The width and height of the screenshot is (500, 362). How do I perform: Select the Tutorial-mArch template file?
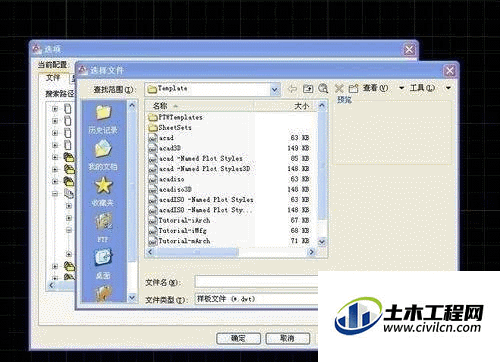[x=180, y=241]
